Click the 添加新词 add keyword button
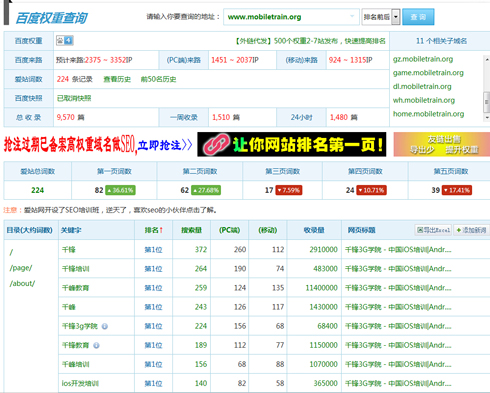Image resolution: width=490 pixels, height=393 pixels. tap(471, 230)
